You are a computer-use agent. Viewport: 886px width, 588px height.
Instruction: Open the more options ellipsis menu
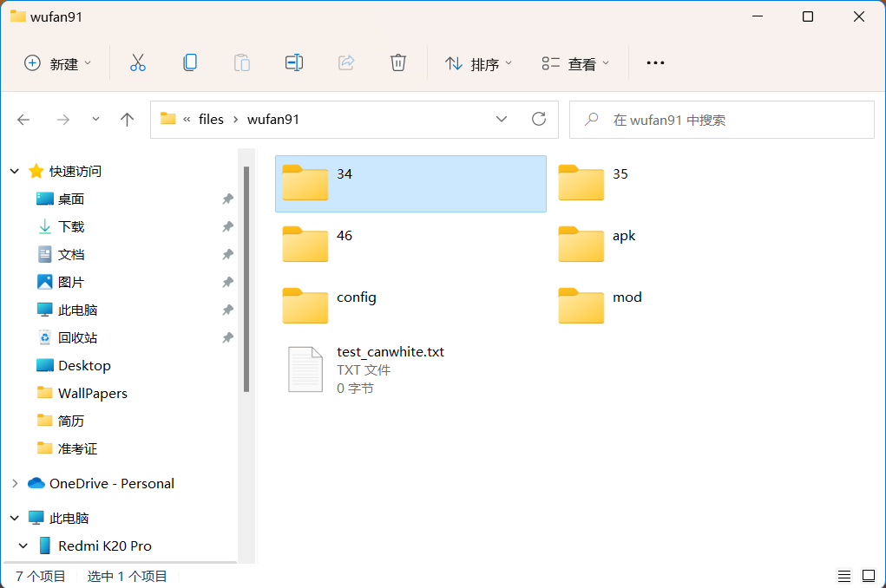[x=655, y=63]
